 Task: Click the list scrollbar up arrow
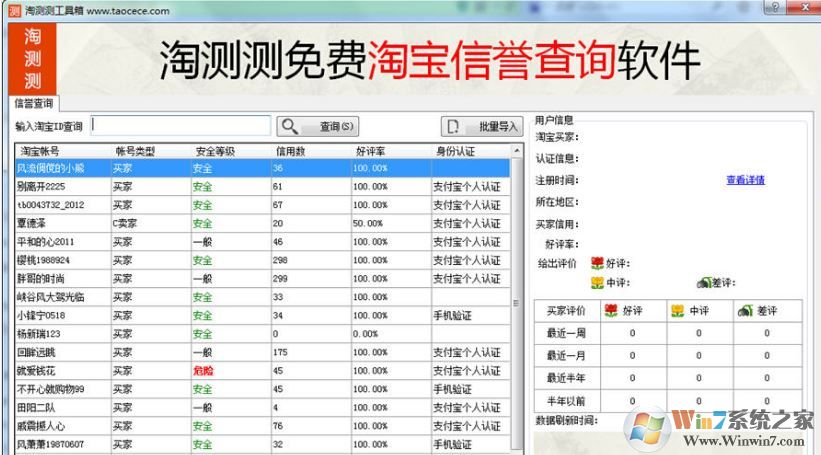tap(517, 151)
